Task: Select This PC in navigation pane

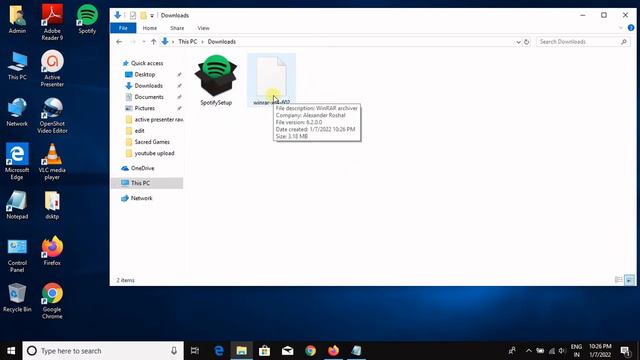Action: click(147, 183)
